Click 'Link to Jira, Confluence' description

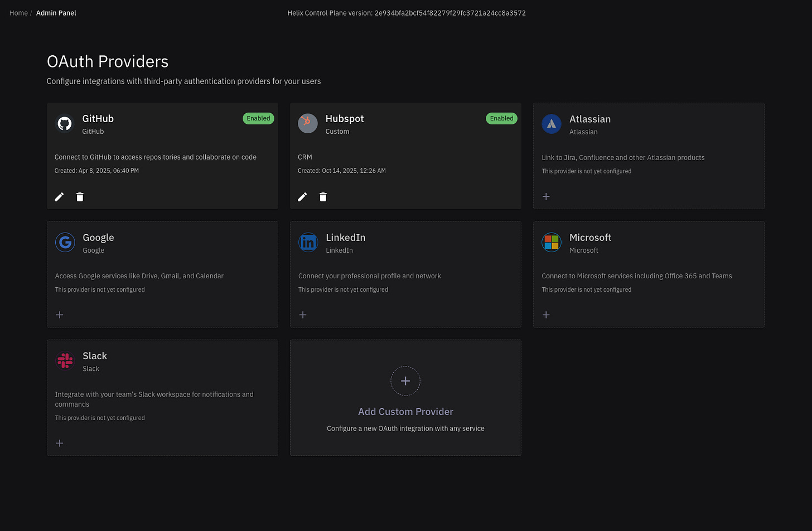[x=623, y=158]
